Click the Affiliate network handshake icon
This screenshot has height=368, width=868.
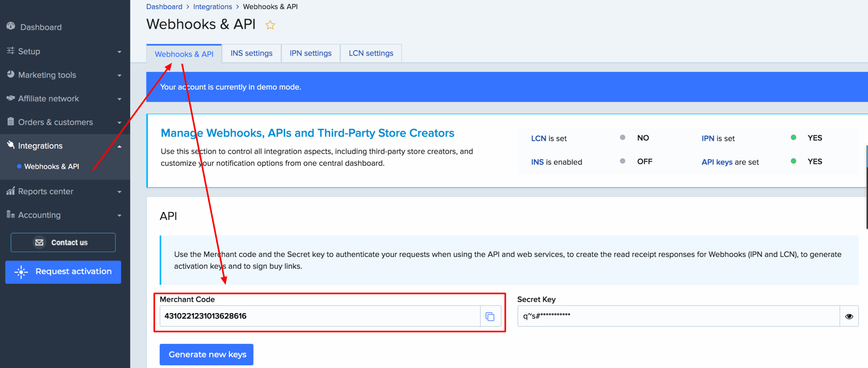[11, 98]
